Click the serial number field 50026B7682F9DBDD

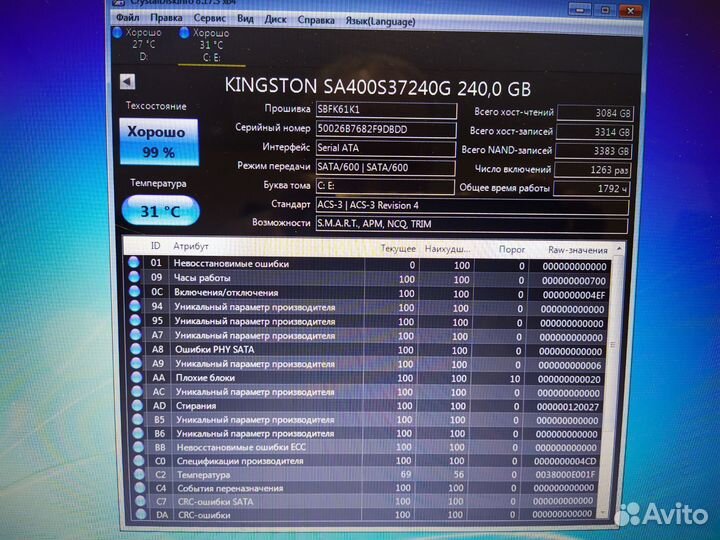click(386, 129)
